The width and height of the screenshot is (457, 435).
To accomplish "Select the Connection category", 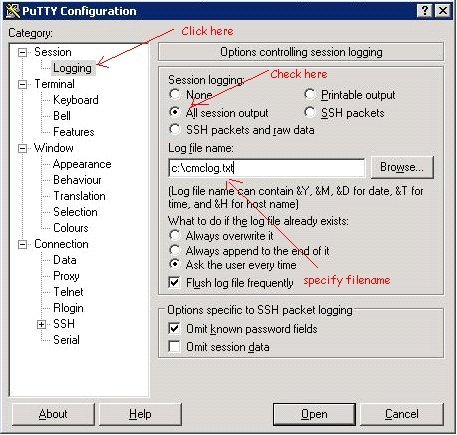I will coord(61,244).
